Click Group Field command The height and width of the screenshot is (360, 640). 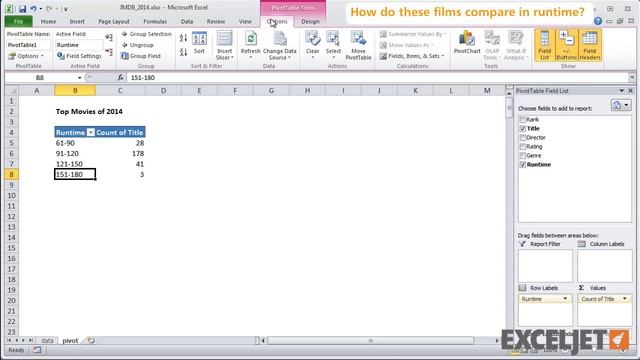(141, 56)
